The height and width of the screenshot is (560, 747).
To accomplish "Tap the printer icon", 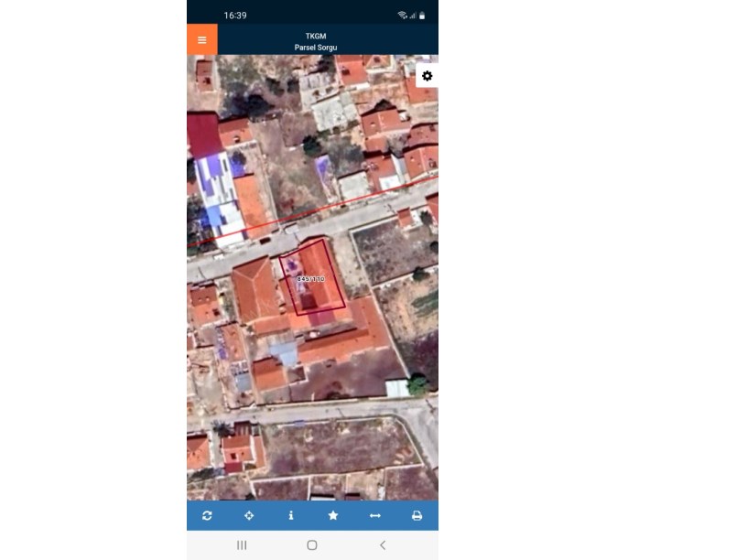I will 417,516.
